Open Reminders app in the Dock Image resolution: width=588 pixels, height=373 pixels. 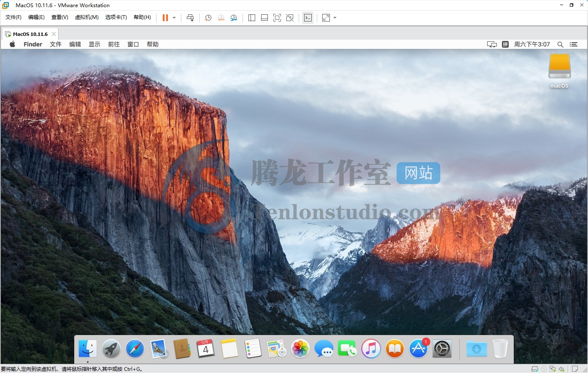coord(253,349)
